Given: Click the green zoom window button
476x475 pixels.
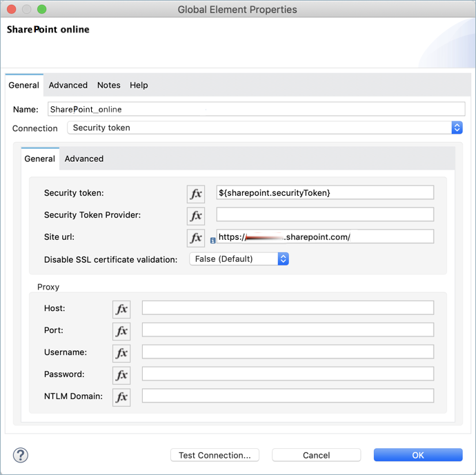Looking at the screenshot, I should tap(42, 10).
